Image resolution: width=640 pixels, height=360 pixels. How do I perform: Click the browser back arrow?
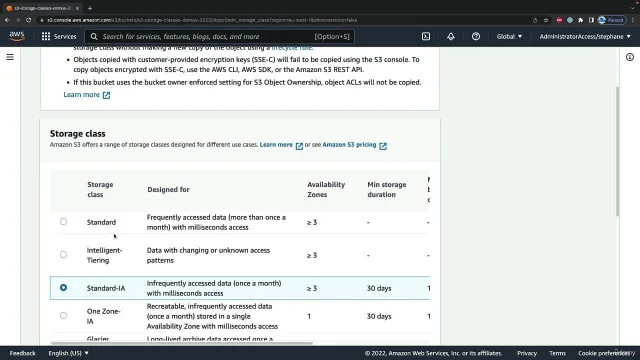[7, 20]
